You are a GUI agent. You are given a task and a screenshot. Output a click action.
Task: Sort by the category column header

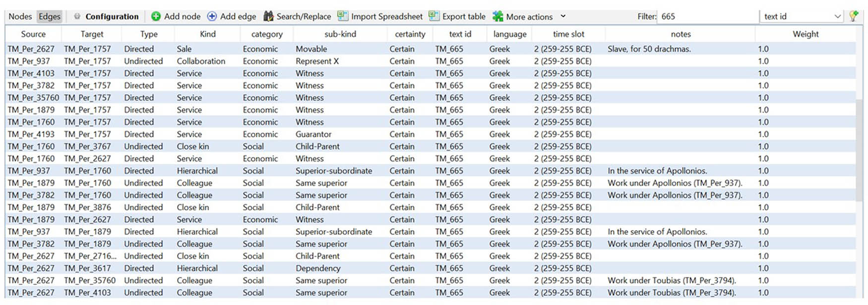pos(267,34)
